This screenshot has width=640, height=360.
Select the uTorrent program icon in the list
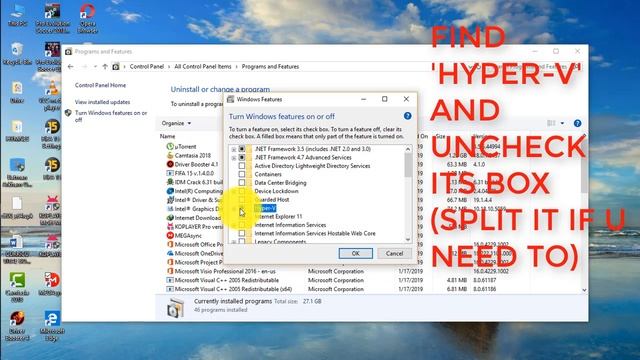[x=170, y=146]
